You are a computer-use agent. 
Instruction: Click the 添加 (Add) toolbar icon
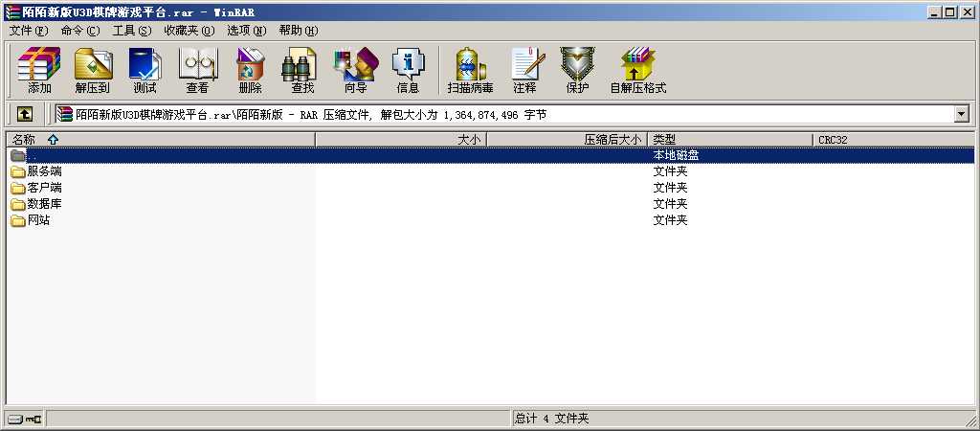[38, 69]
